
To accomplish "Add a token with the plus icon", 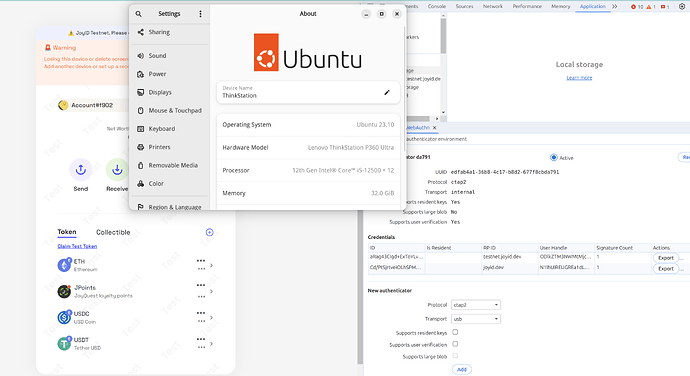I will coord(209,232).
